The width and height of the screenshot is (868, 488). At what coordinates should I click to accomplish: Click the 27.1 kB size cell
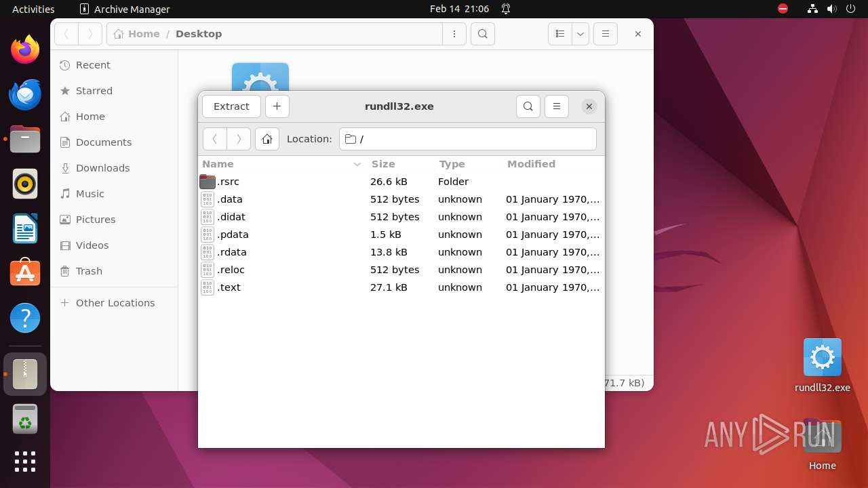(x=389, y=287)
